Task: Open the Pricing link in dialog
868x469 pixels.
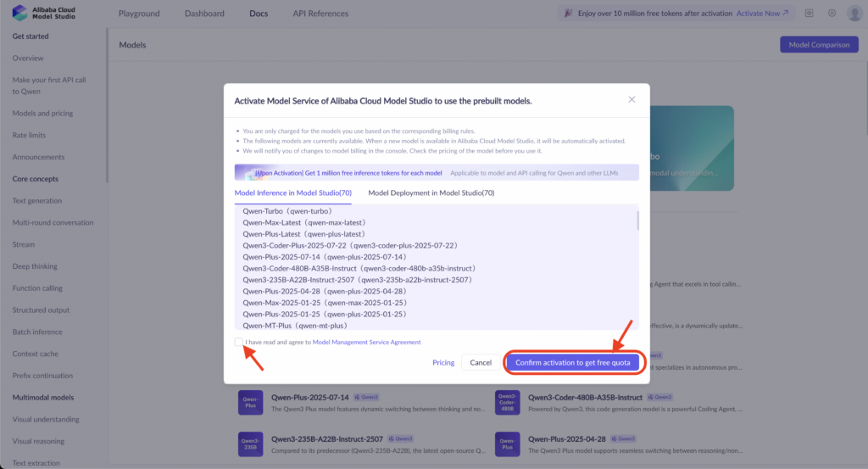Action: click(443, 363)
